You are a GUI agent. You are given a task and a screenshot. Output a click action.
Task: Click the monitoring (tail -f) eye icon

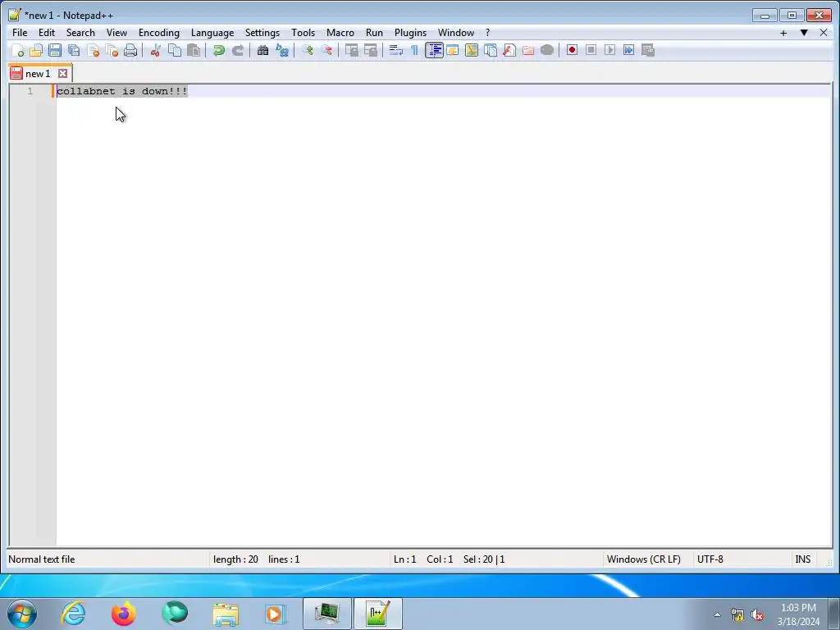pos(547,50)
